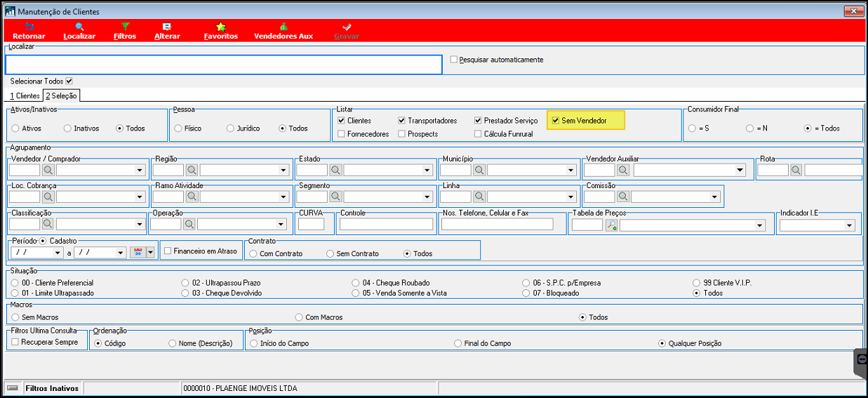Image resolution: width=868 pixels, height=398 pixels.
Task: Switch to the 2 Seleção tab
Action: pyautogui.click(x=62, y=95)
